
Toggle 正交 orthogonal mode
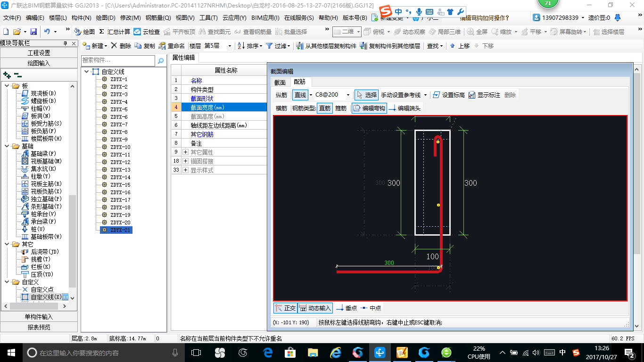[285, 308]
